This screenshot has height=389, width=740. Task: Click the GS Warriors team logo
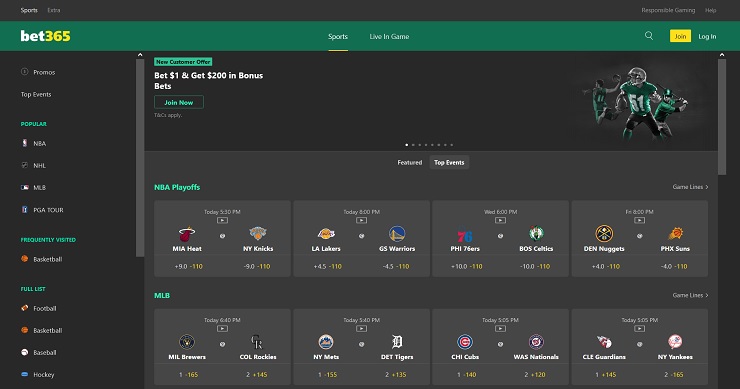397,234
